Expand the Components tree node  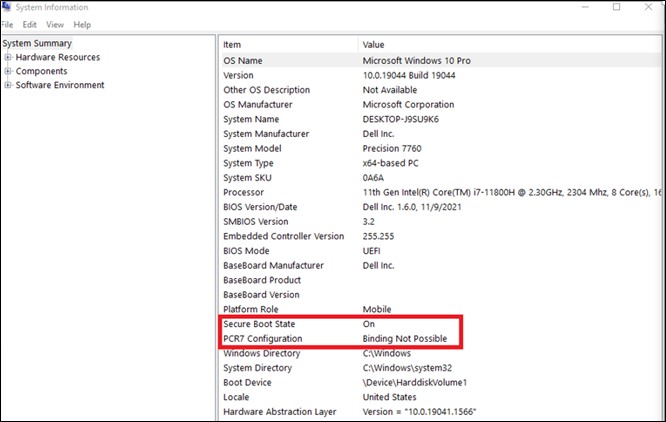pyautogui.click(x=8, y=72)
